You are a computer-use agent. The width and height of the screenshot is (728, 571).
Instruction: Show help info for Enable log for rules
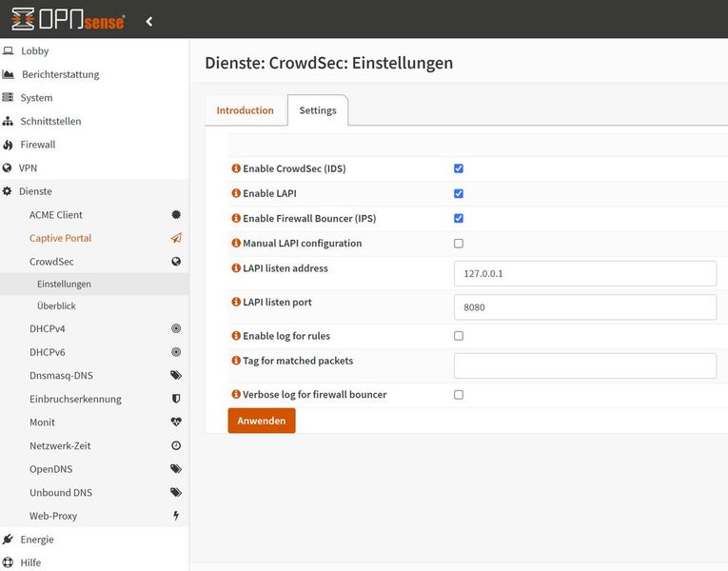coord(236,335)
